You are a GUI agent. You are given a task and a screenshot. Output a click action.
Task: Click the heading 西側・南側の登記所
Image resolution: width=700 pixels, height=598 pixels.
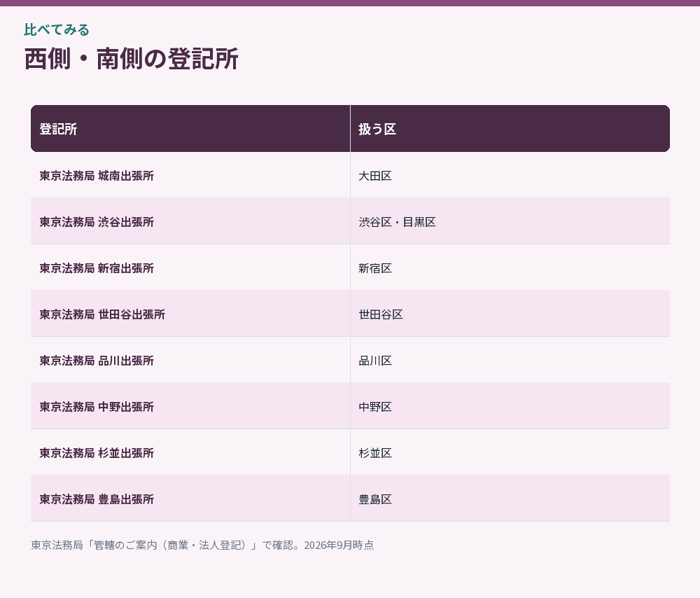pos(132,59)
